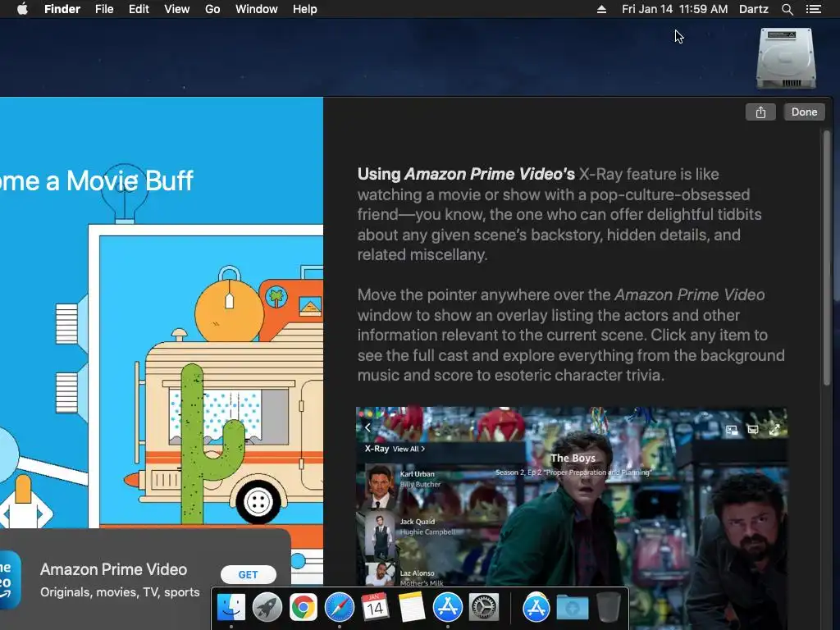Open the Dartz user menu
840x630 pixels.
(754, 9)
